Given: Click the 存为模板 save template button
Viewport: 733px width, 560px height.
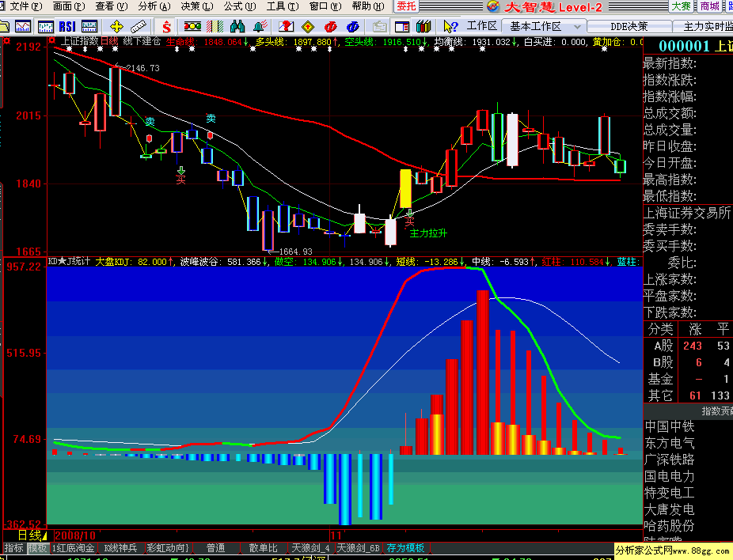Looking at the screenshot, I should click(x=406, y=548).
